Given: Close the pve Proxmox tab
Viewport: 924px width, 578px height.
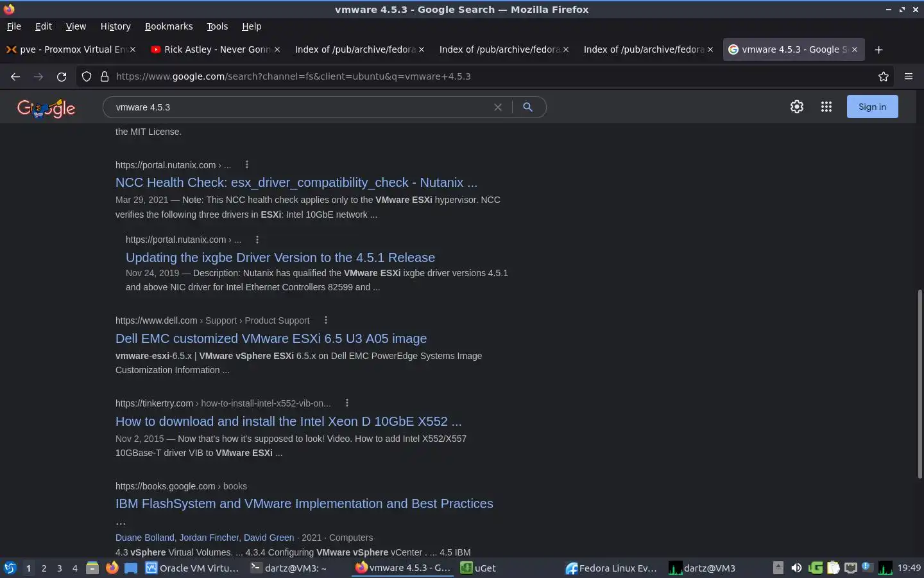Looking at the screenshot, I should [133, 49].
